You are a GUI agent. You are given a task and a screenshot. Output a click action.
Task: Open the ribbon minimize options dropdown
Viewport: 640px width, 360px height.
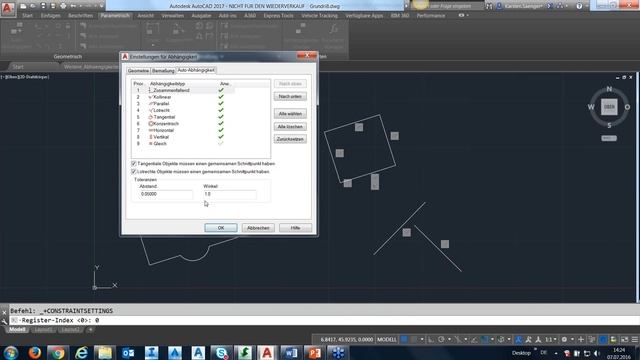467,16
